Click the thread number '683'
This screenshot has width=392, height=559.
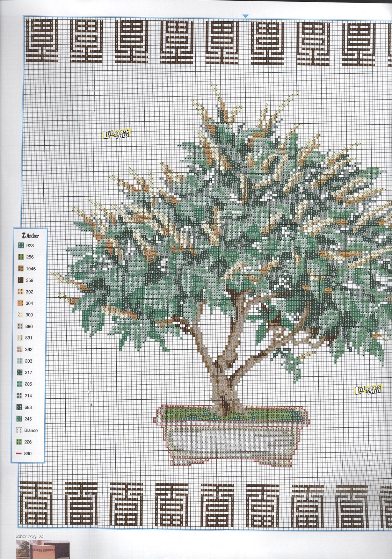point(28,407)
